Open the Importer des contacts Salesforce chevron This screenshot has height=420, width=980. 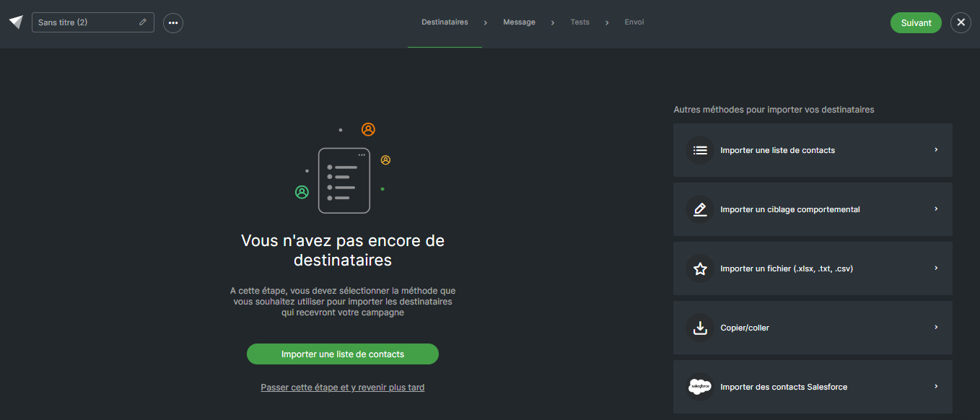tap(935, 386)
